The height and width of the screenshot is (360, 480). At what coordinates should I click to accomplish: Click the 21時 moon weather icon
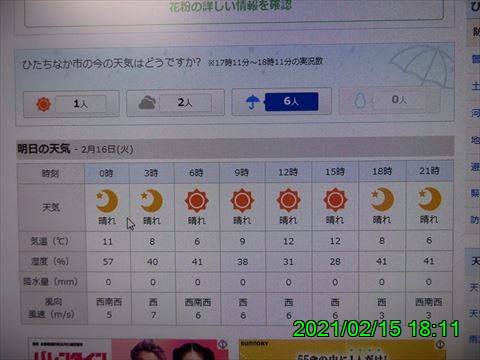coord(430,199)
